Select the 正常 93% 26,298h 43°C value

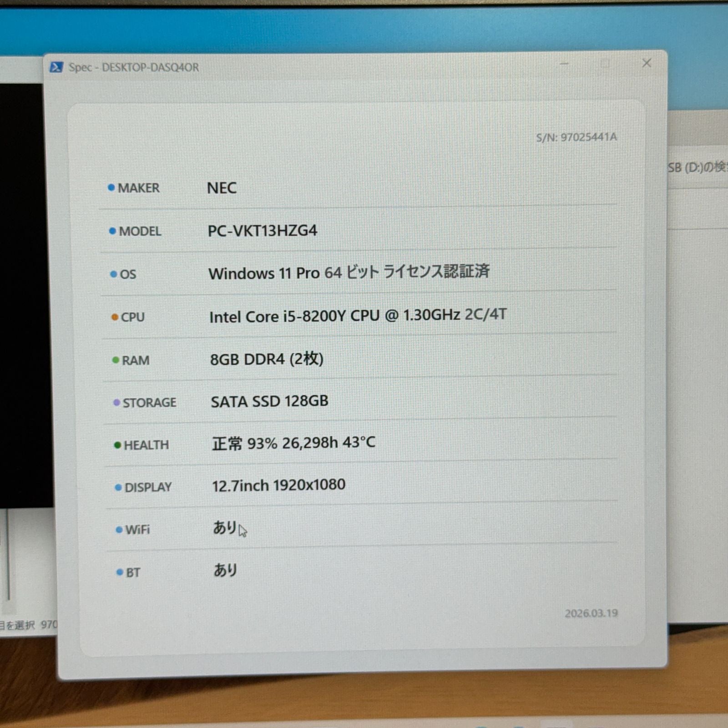click(x=293, y=443)
